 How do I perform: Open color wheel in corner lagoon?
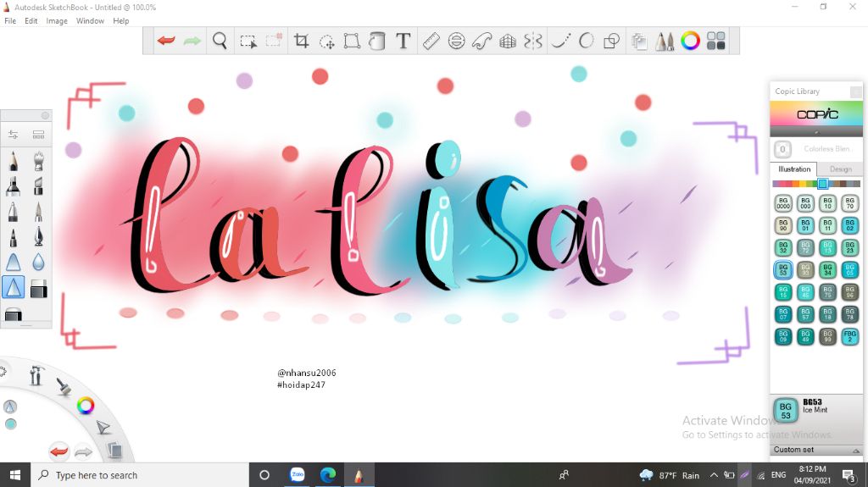tap(86, 406)
